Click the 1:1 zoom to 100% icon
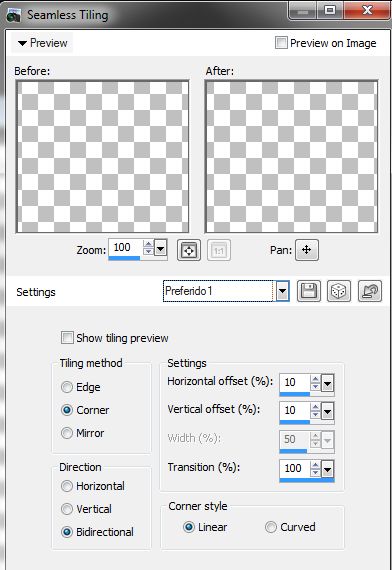Screen dimensions: 392x570 pos(219,250)
